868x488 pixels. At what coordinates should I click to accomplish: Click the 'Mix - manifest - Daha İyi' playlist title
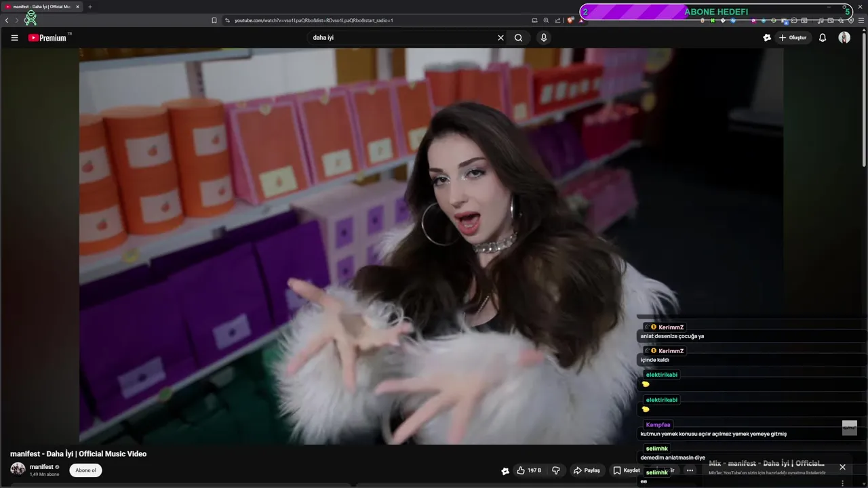pos(766,464)
